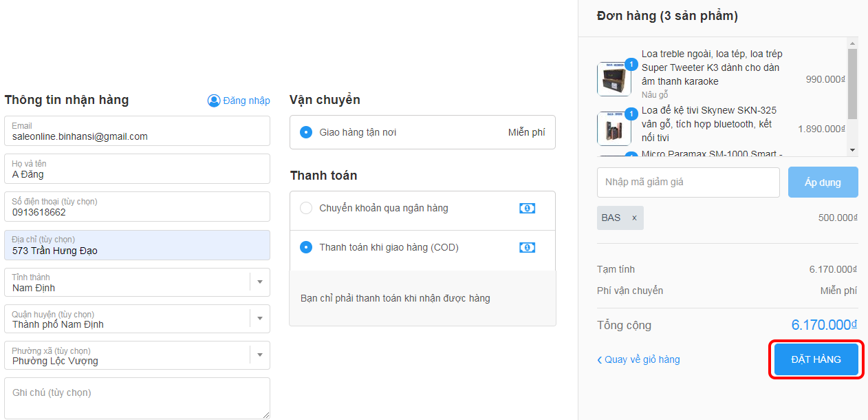Image resolution: width=868 pixels, height=420 pixels.
Task: Open the Super Tweeter K3 speaker thumbnail
Action: pyautogui.click(x=614, y=79)
